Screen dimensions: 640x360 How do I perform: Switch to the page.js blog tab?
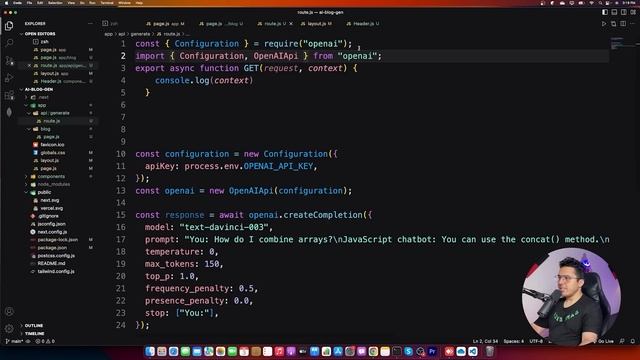point(221,24)
